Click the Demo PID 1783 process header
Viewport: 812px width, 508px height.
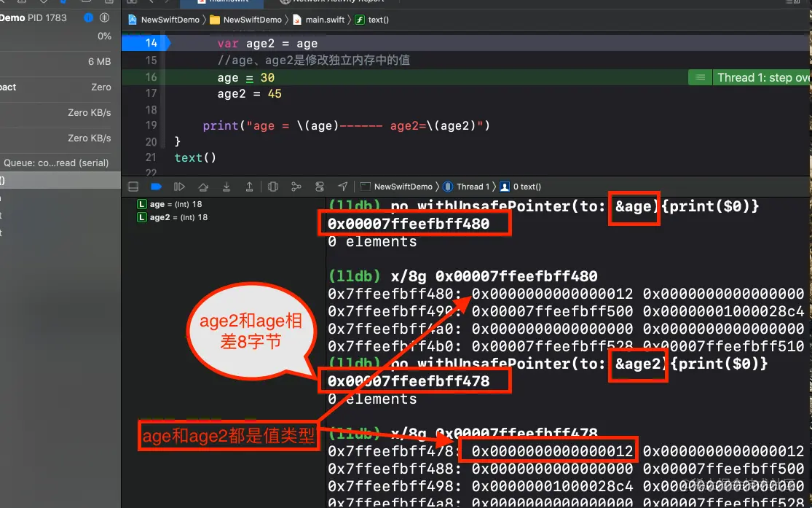33,17
